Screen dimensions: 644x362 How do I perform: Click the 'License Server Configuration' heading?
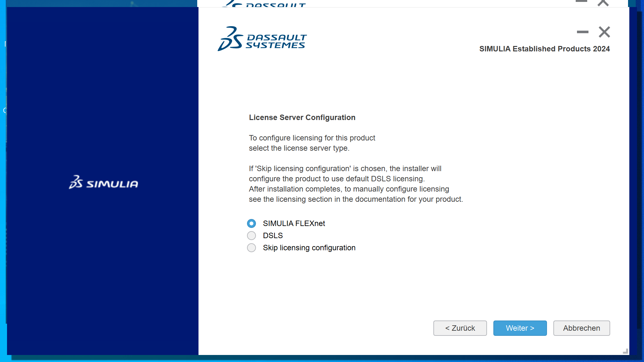coord(302,117)
